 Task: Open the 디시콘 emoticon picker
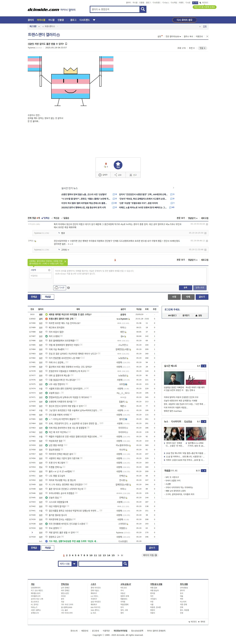pos(60,288)
